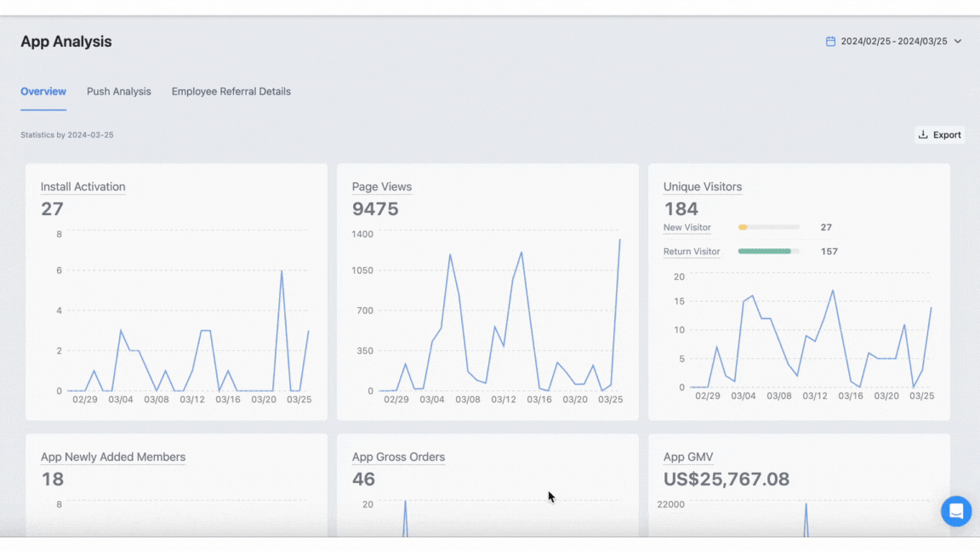Expand the date range dropdown chevron

pyautogui.click(x=958, y=41)
